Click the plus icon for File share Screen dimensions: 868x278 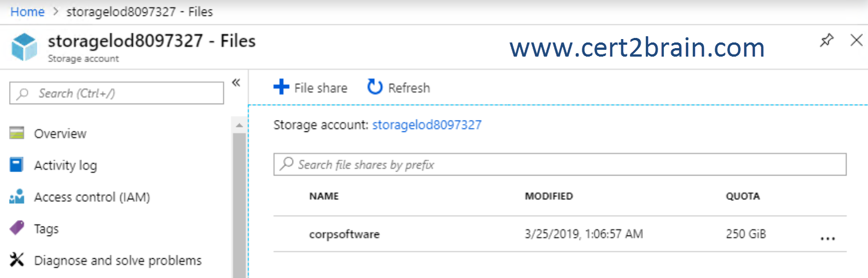pos(281,87)
